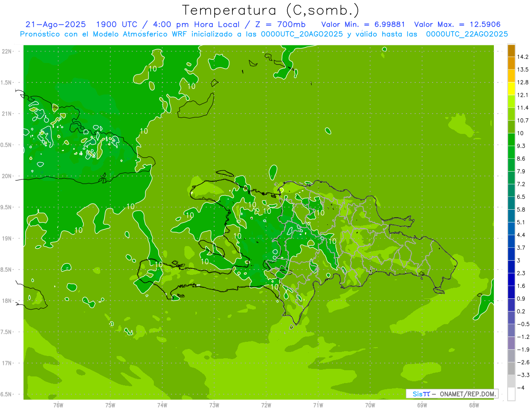Screen dimensions: 532x411
Task: Click the color scale label '-1.9'
Action: 523,349
